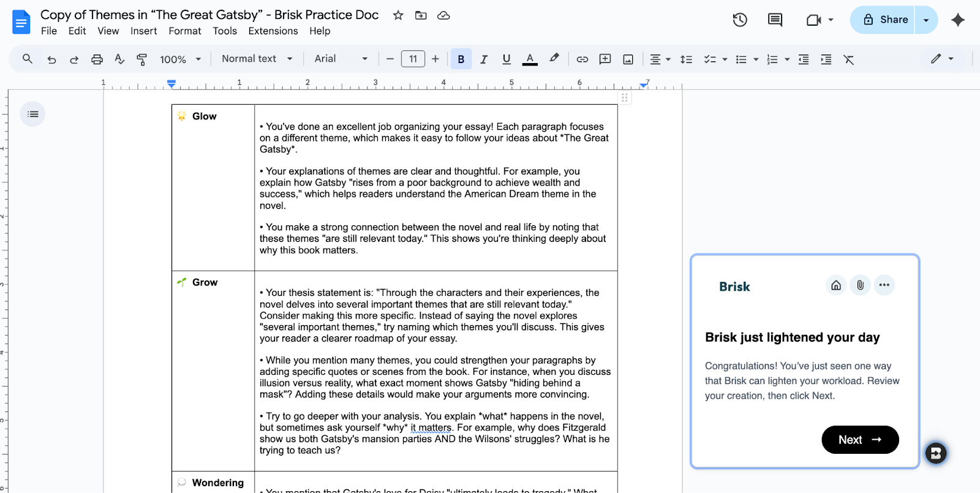
Task: Open highlight color picker
Action: (554, 59)
